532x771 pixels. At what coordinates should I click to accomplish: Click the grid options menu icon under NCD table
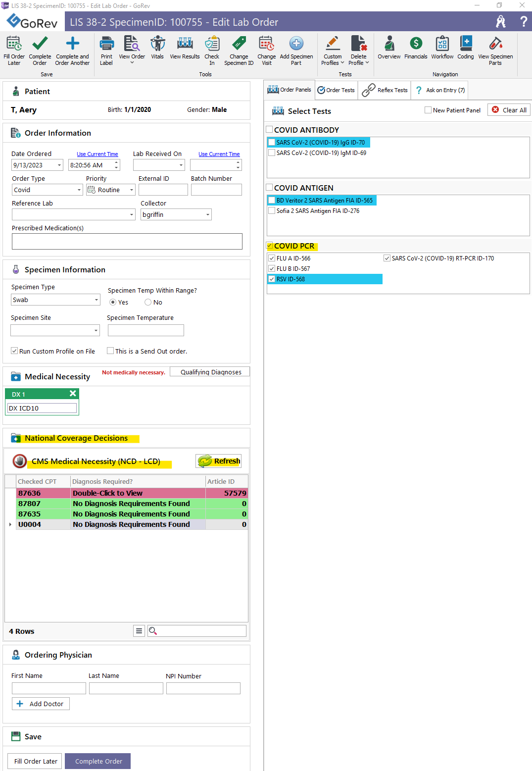coord(139,631)
